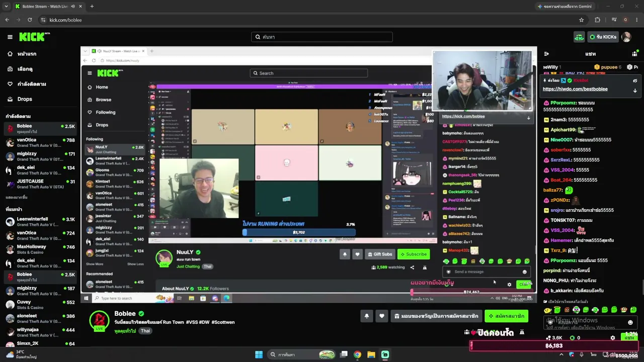Click the Boblee channel name heading
Image resolution: width=644 pixels, height=362 pixels.
125,314
